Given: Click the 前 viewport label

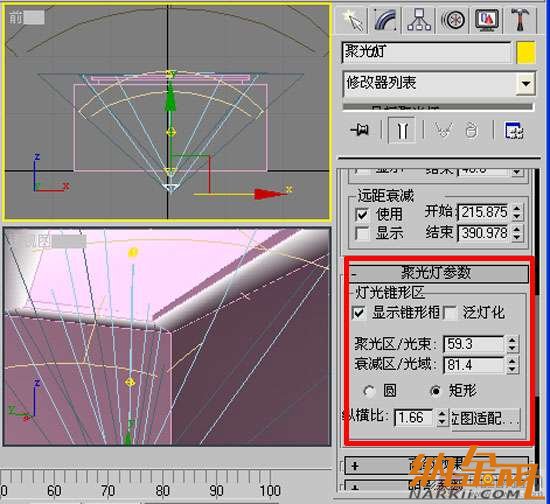Looking at the screenshot, I should click(15, 17).
